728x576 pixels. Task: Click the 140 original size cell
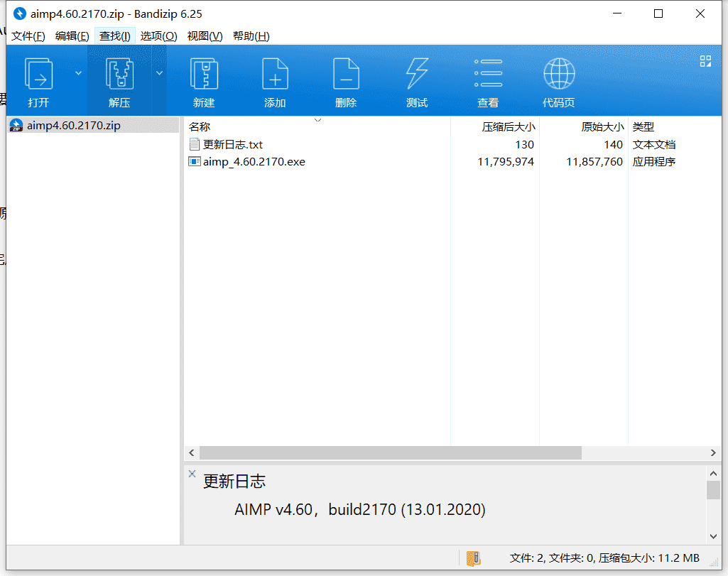click(x=614, y=144)
